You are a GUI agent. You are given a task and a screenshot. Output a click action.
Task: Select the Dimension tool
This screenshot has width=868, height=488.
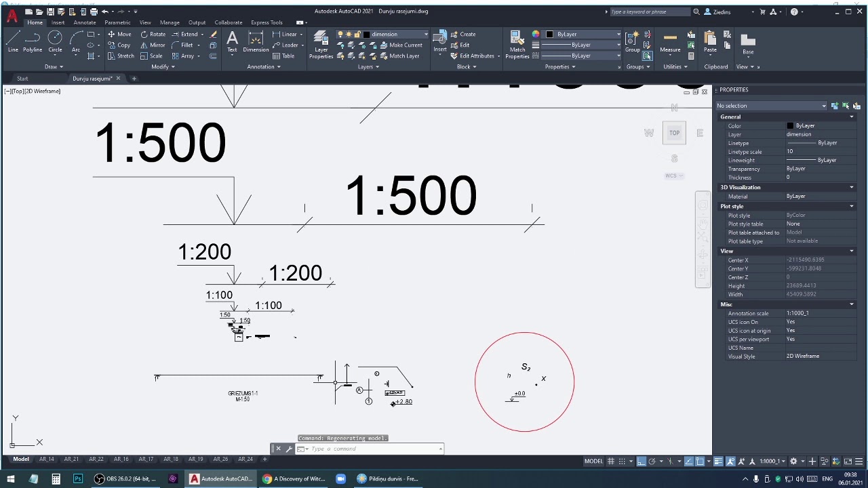coord(256,41)
